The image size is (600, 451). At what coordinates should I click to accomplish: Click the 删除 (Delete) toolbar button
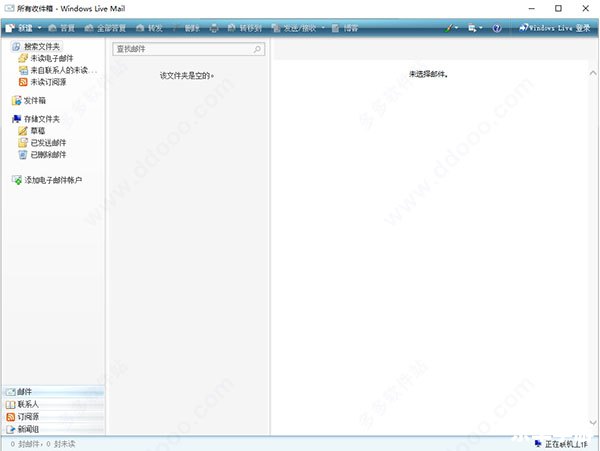(187, 28)
